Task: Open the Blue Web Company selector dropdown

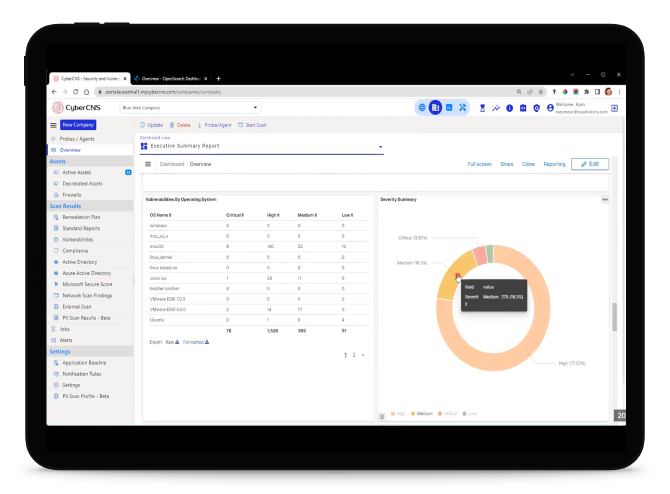Action: tap(189, 107)
